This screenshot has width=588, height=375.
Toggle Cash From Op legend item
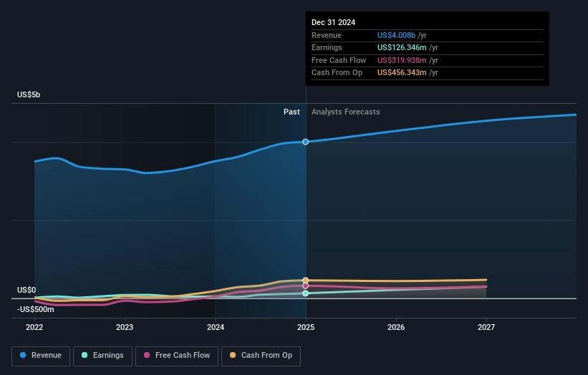tap(261, 355)
